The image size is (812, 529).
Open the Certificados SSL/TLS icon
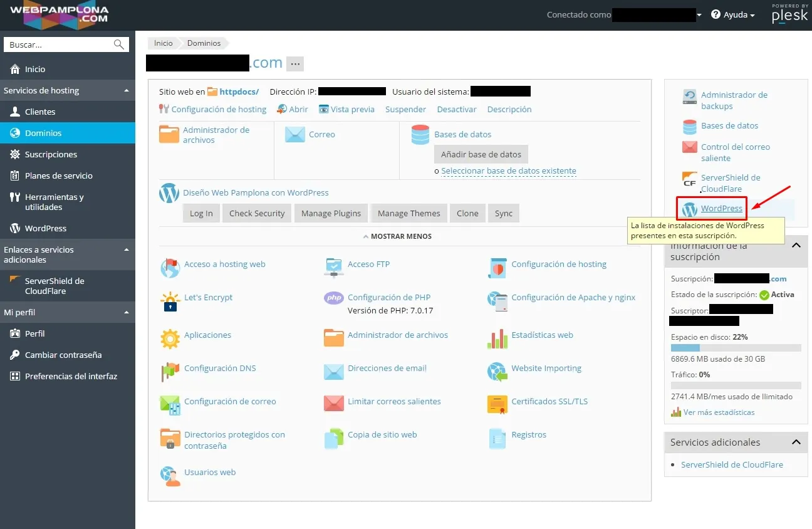[497, 404]
